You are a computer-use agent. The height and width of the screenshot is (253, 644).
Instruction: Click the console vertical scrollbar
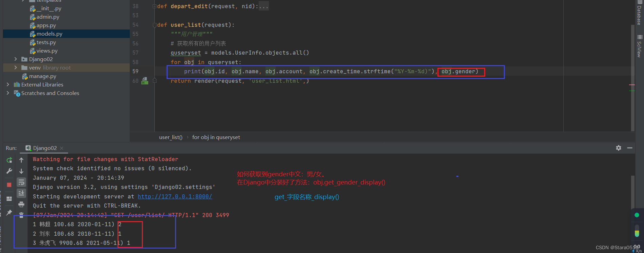pyautogui.click(x=633, y=192)
